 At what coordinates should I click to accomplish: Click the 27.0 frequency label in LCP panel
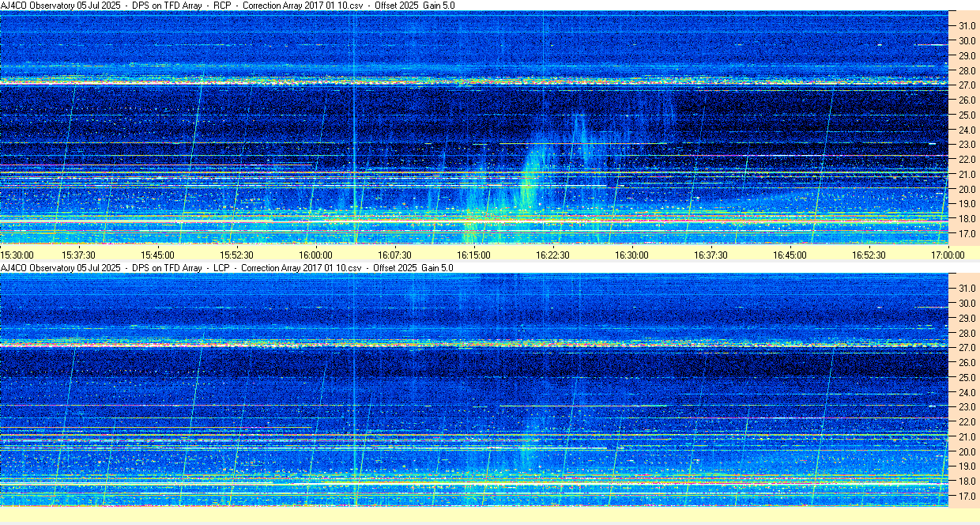point(967,347)
